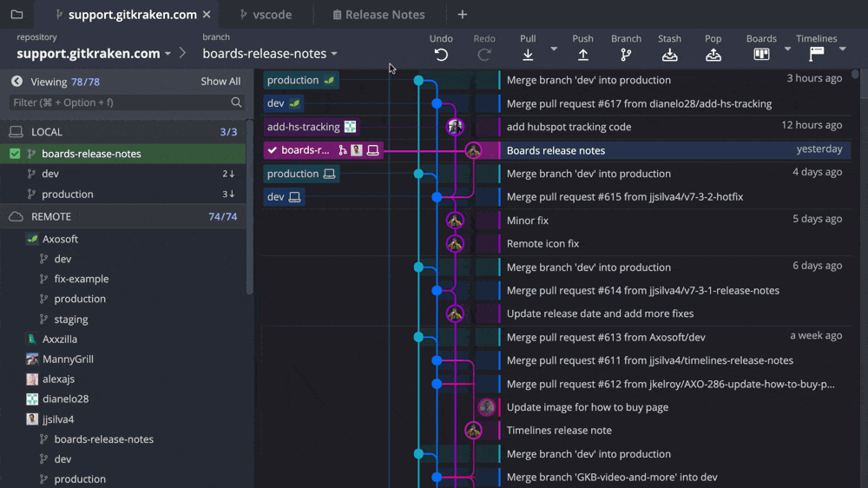
Task: Click the avatar for 'Update release date' commit
Action: click(x=455, y=314)
